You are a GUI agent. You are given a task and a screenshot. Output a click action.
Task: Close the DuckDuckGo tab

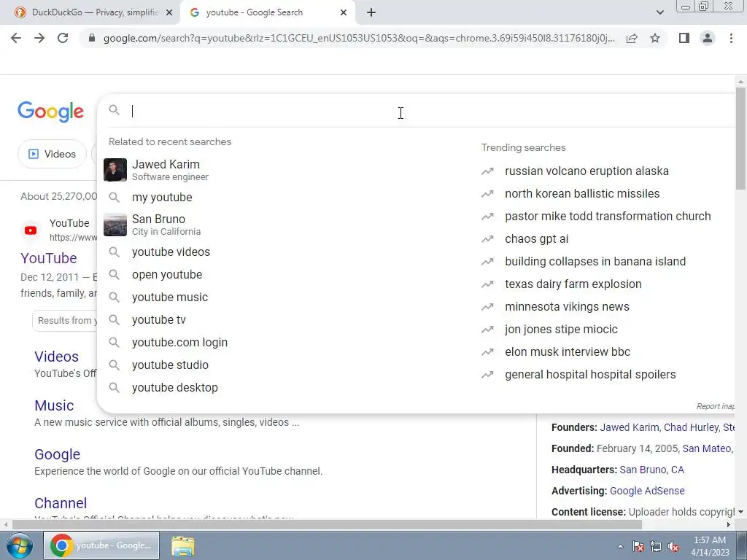pos(169,12)
